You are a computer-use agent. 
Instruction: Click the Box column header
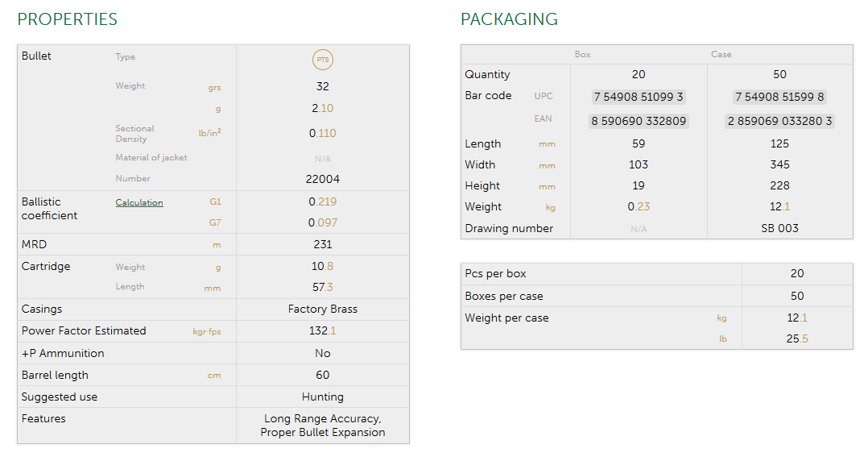coord(583,55)
